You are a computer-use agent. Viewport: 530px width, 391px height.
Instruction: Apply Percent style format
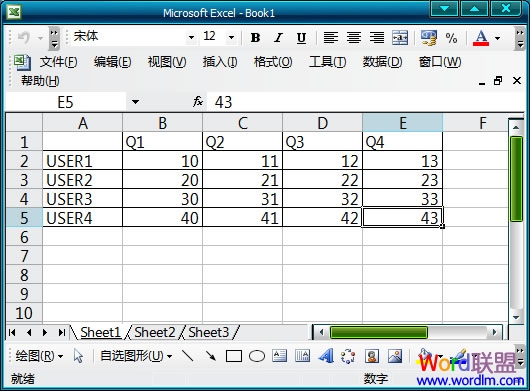451,38
